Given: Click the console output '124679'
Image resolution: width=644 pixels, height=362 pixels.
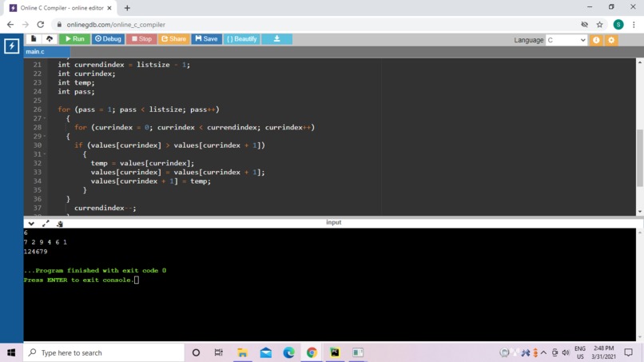Looking at the screenshot, I should (36, 252).
